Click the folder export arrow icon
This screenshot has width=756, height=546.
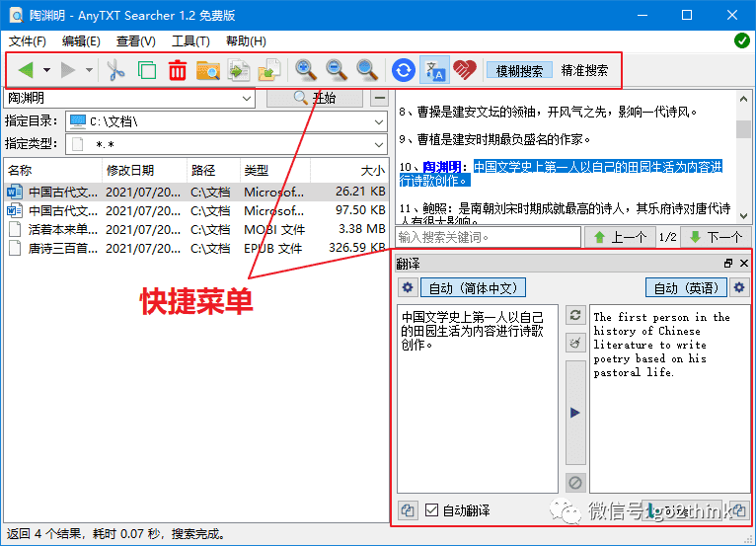pos(269,70)
